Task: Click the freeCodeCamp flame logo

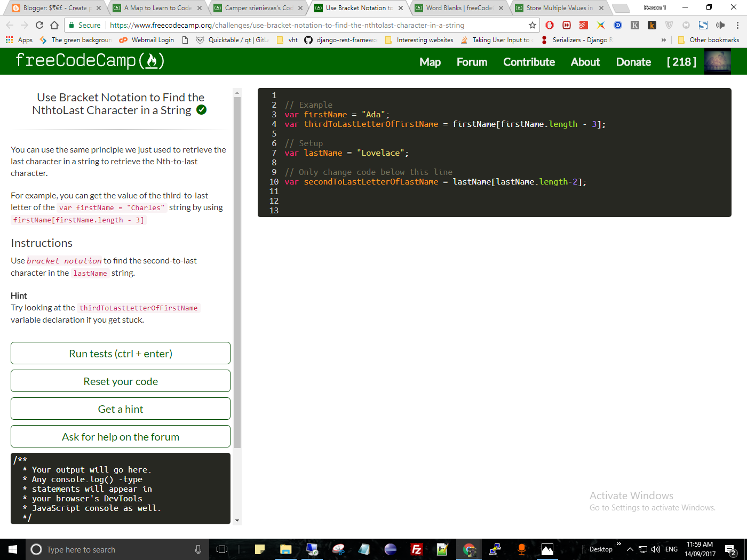Action: [90, 61]
